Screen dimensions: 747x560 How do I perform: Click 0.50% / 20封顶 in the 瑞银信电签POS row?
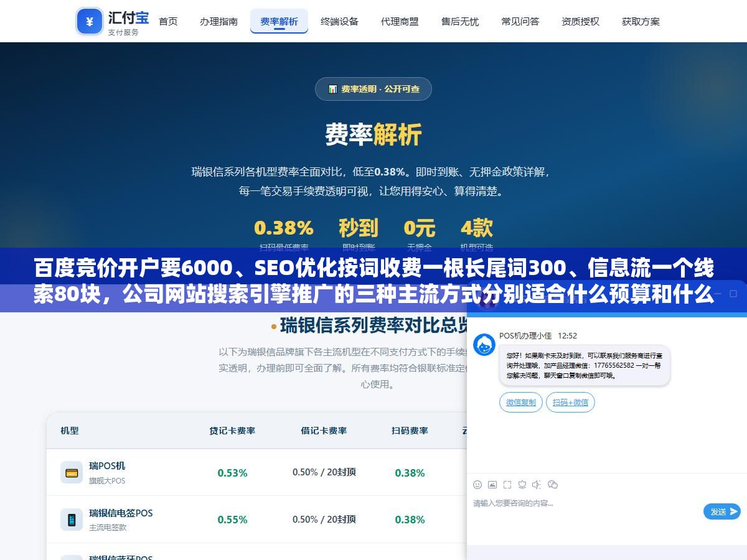coord(324,519)
